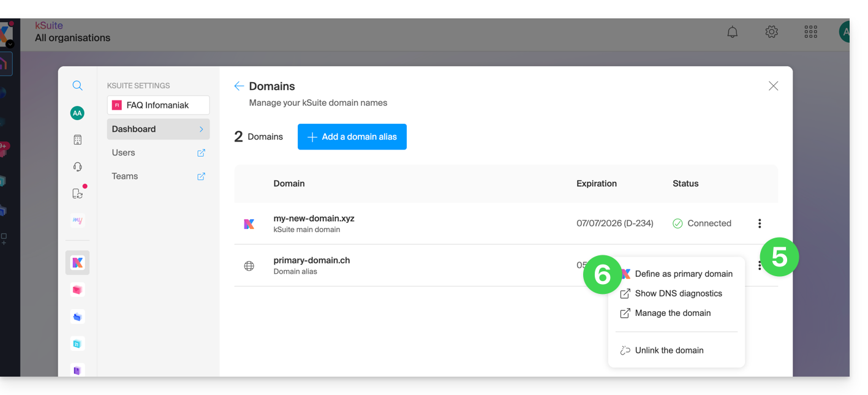Open notifications bell in top bar

(732, 32)
